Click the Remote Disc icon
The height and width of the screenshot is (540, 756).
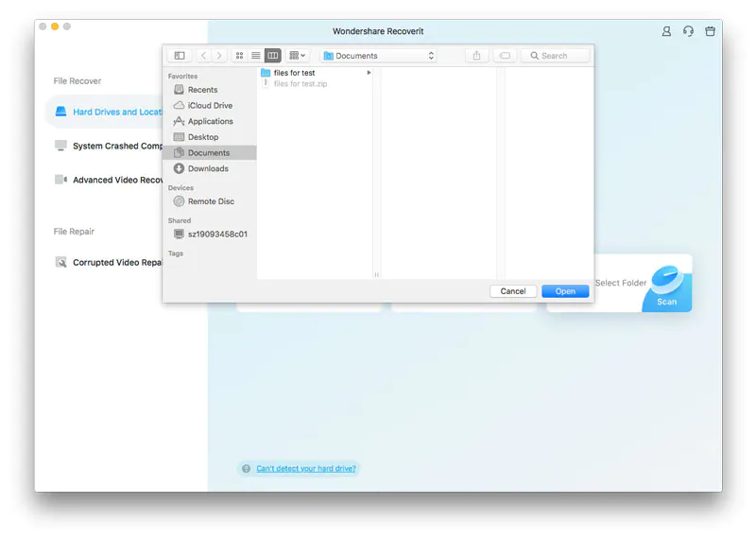coord(179,201)
